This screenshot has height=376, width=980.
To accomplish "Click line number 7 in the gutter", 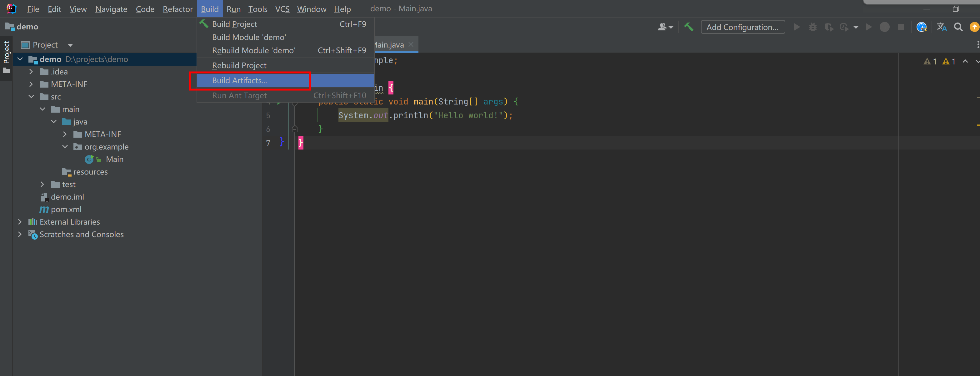I will pyautogui.click(x=268, y=143).
